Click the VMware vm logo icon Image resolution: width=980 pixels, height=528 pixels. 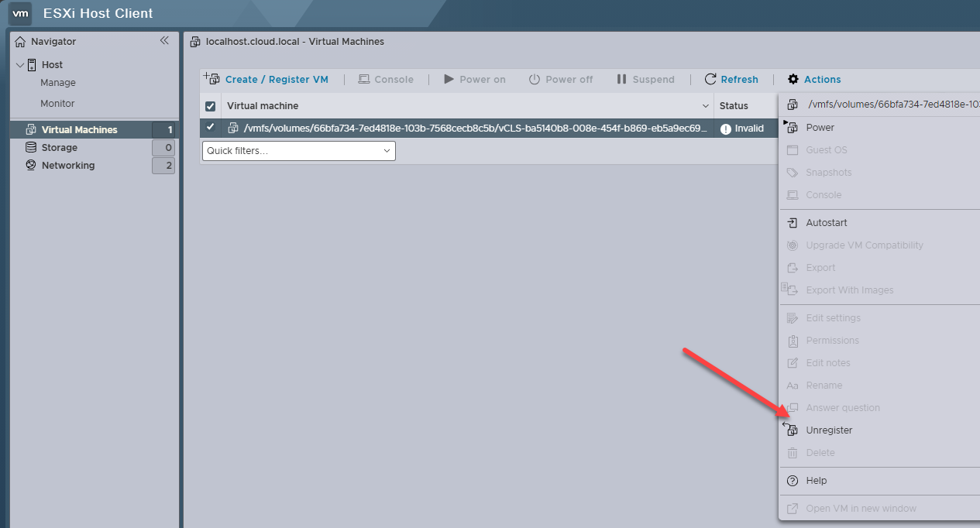[x=20, y=13]
